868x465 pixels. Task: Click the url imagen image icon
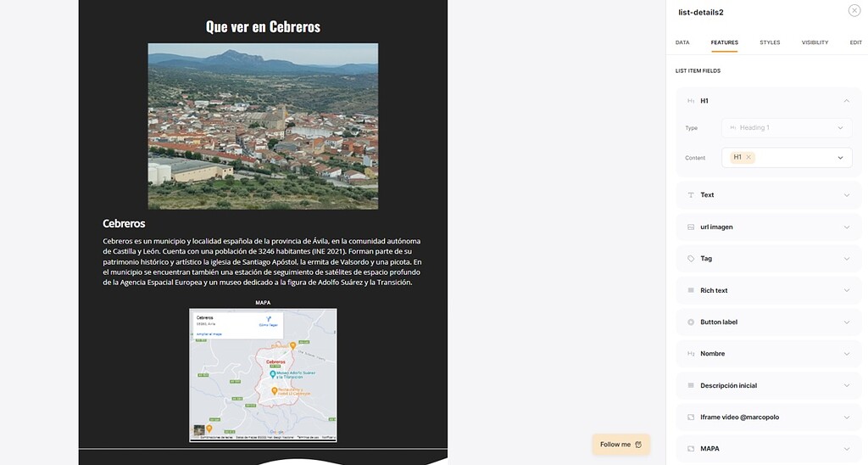pos(691,227)
